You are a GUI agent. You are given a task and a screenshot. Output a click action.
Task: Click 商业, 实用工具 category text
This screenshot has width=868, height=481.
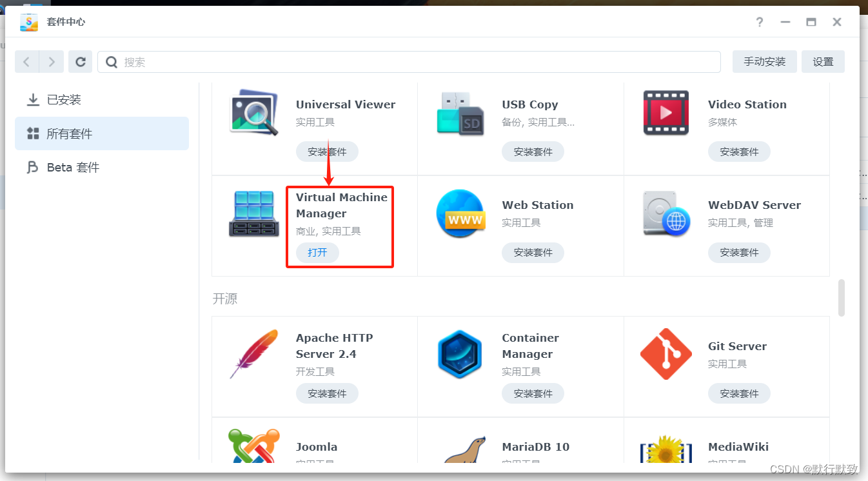[x=328, y=231]
